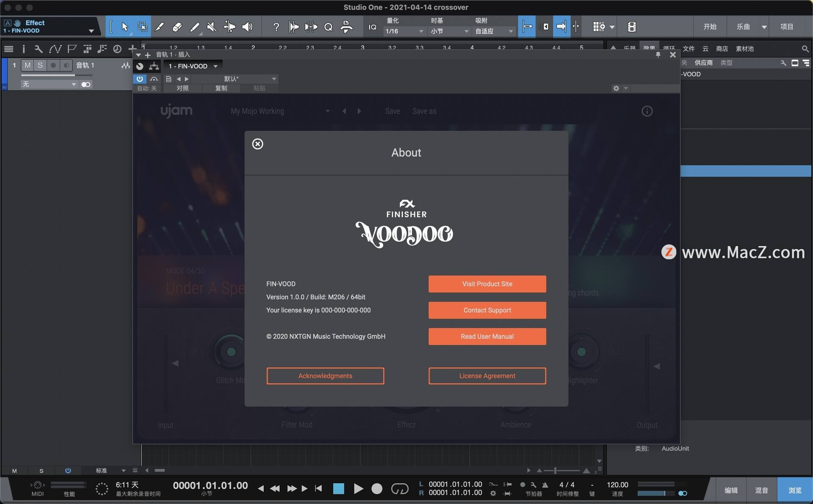Click Contact Support button

(487, 310)
